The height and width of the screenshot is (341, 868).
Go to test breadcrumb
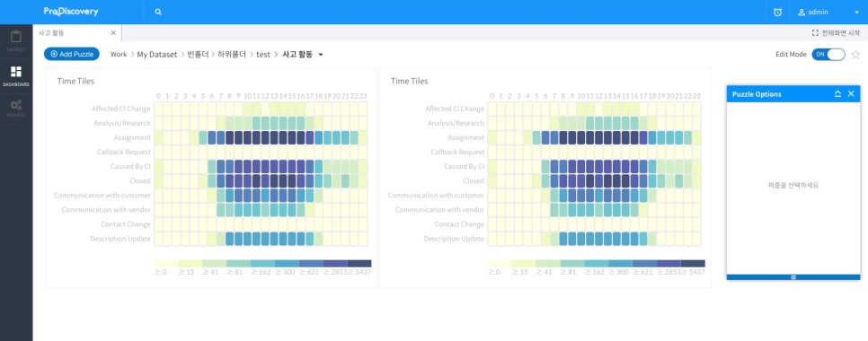[x=263, y=55]
